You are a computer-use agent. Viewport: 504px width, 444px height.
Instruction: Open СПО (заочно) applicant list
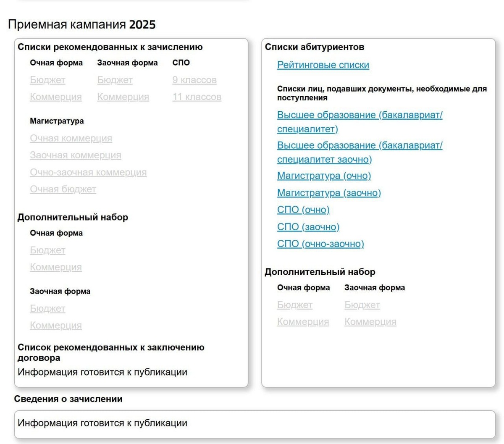click(x=308, y=227)
